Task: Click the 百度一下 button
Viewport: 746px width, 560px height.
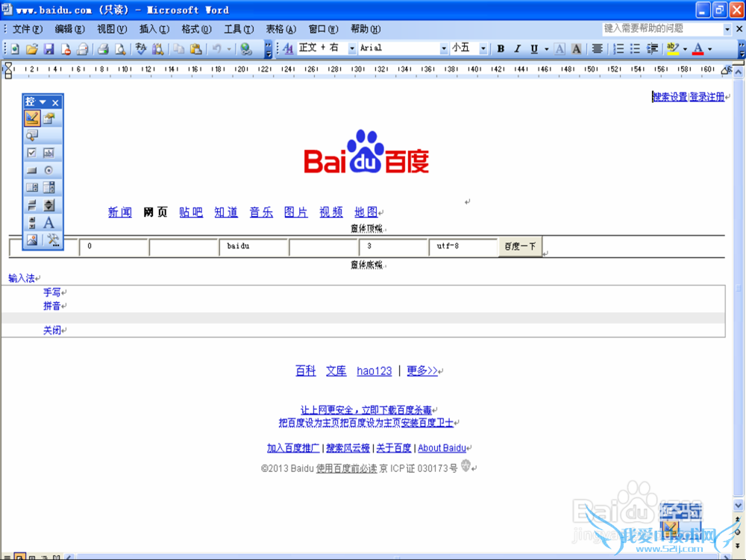Action: tap(520, 246)
